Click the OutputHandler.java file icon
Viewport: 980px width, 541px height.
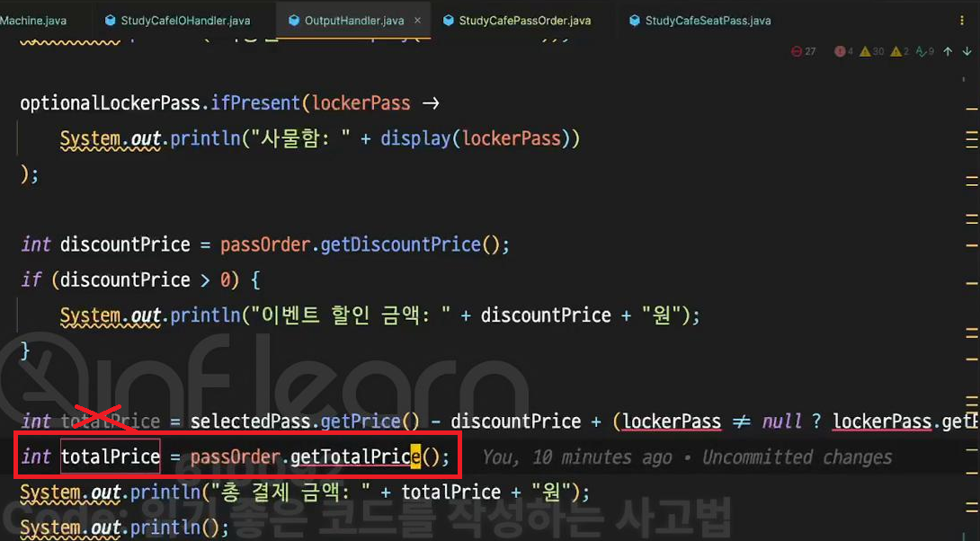[x=294, y=21]
